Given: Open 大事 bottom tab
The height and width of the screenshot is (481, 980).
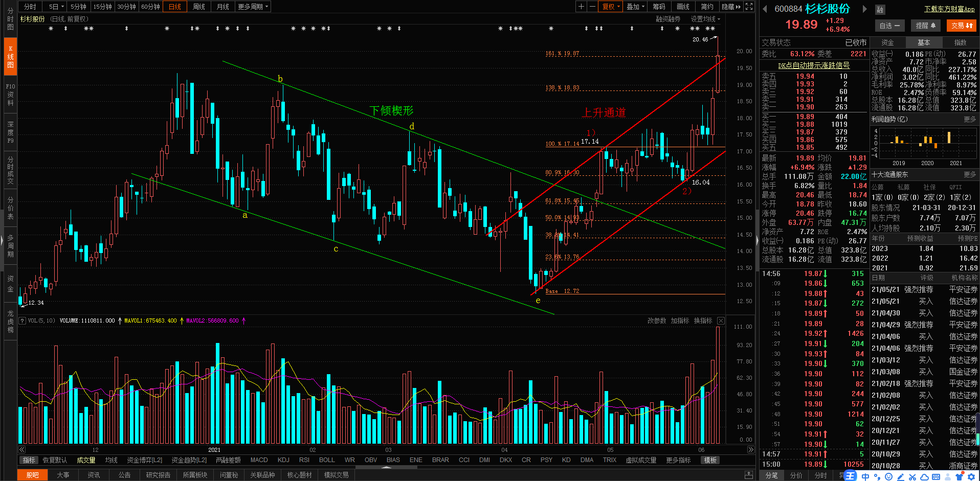Looking at the screenshot, I should 63,475.
